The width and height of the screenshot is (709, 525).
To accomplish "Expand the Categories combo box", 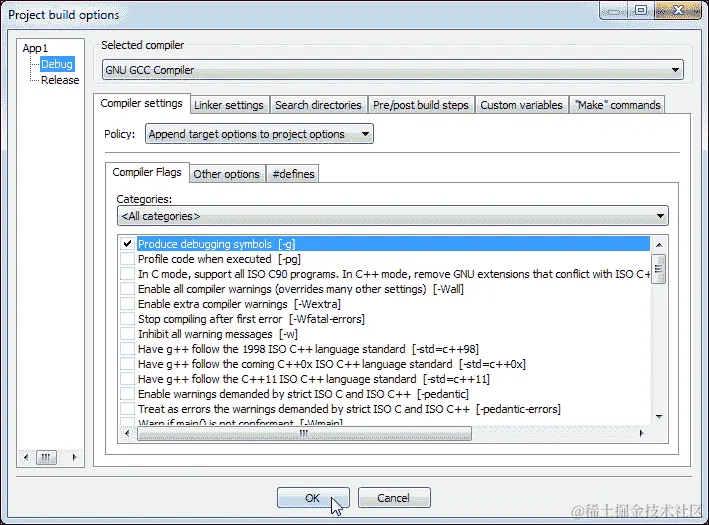I will 392,216.
